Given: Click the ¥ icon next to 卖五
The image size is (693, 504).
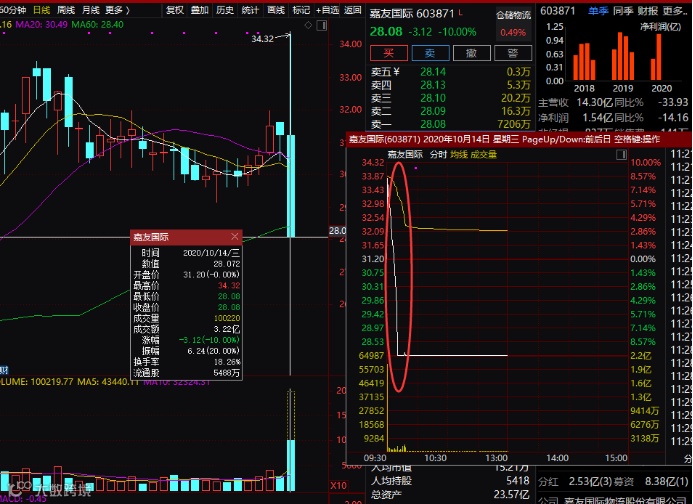Looking at the screenshot, I should pos(396,71).
